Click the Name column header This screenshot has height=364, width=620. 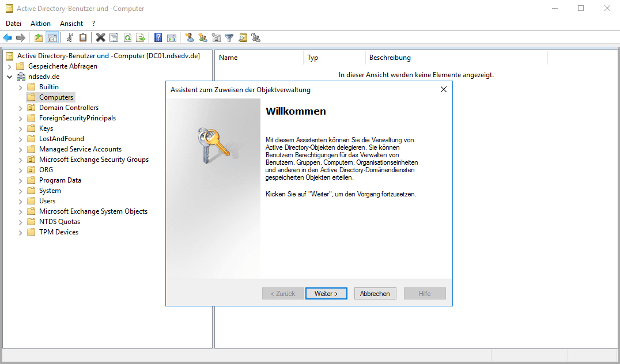click(228, 58)
